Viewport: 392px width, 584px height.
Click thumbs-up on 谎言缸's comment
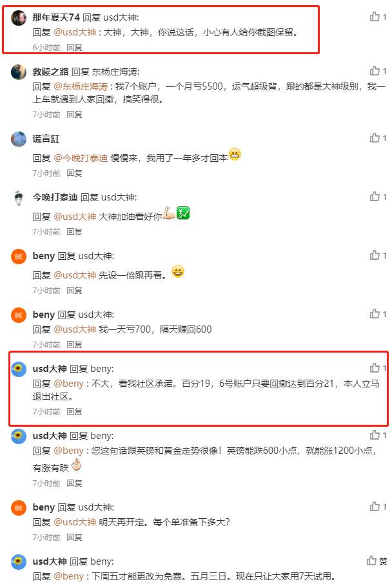tap(375, 138)
